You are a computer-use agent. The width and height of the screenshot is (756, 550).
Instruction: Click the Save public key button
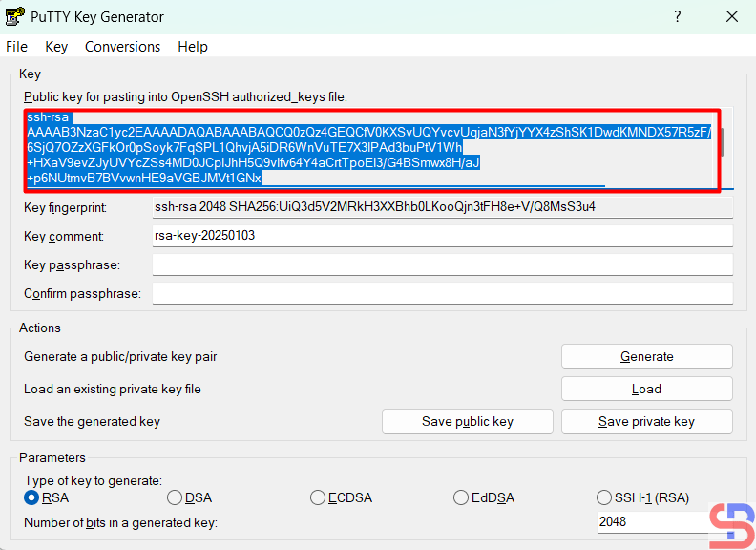[x=468, y=421]
